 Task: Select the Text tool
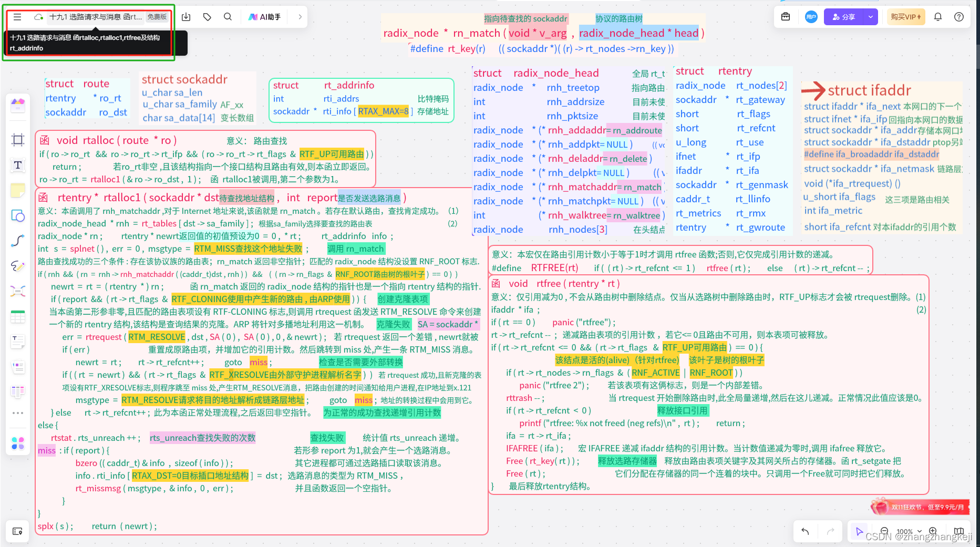[18, 165]
